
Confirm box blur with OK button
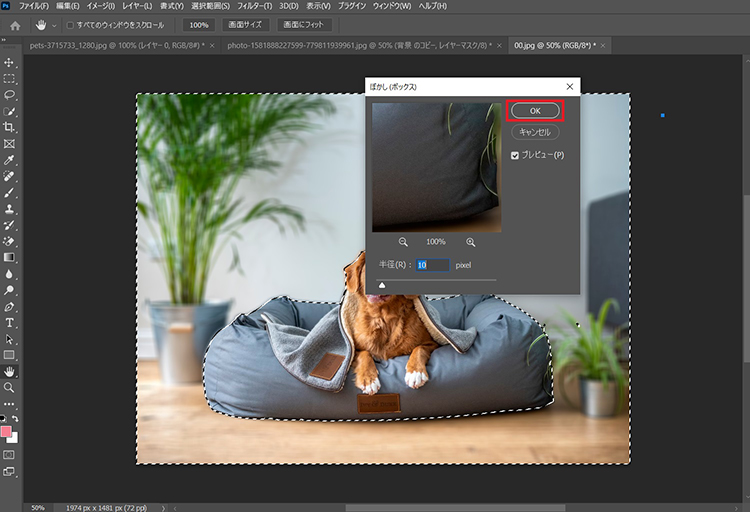[x=535, y=111]
